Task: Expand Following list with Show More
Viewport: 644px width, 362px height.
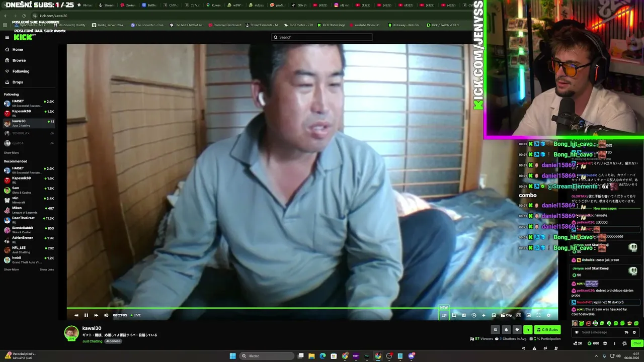Action: pos(12,153)
